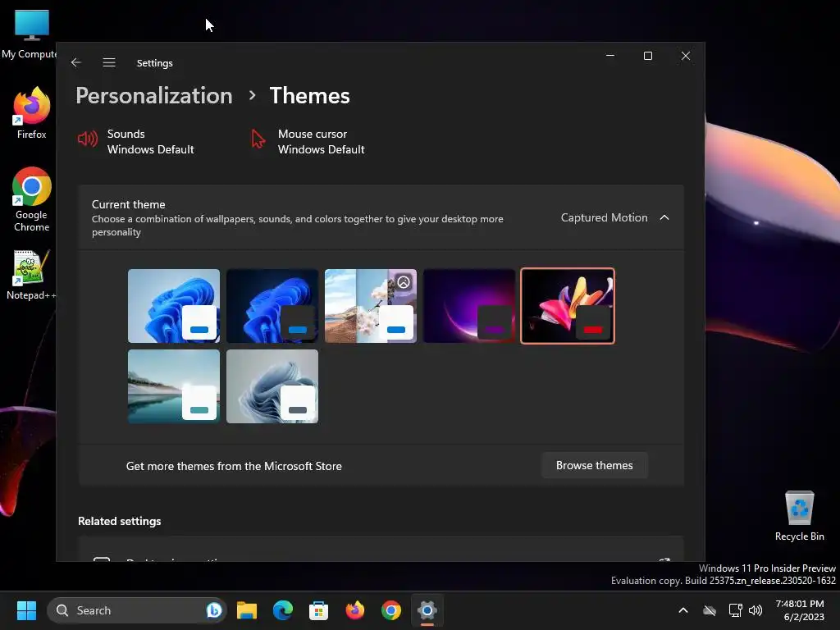Close the Settings window
840x630 pixels.
[x=685, y=56]
